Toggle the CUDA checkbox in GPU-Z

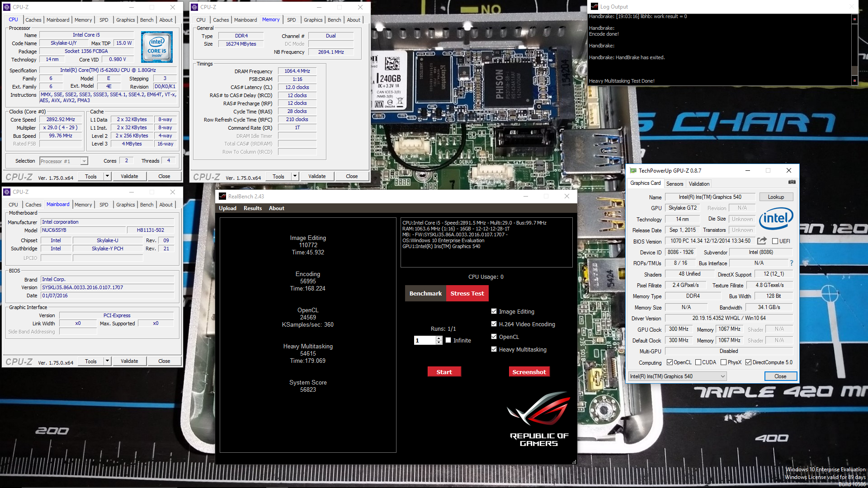click(x=698, y=362)
